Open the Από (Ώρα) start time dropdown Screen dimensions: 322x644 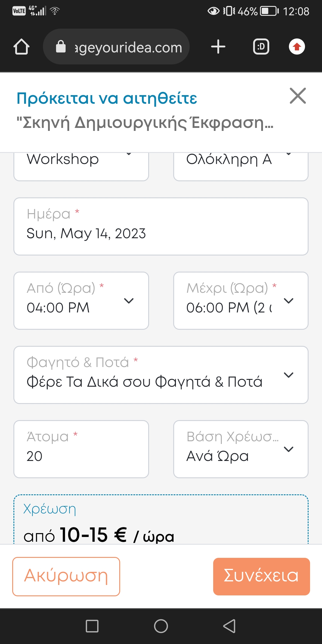(x=81, y=301)
